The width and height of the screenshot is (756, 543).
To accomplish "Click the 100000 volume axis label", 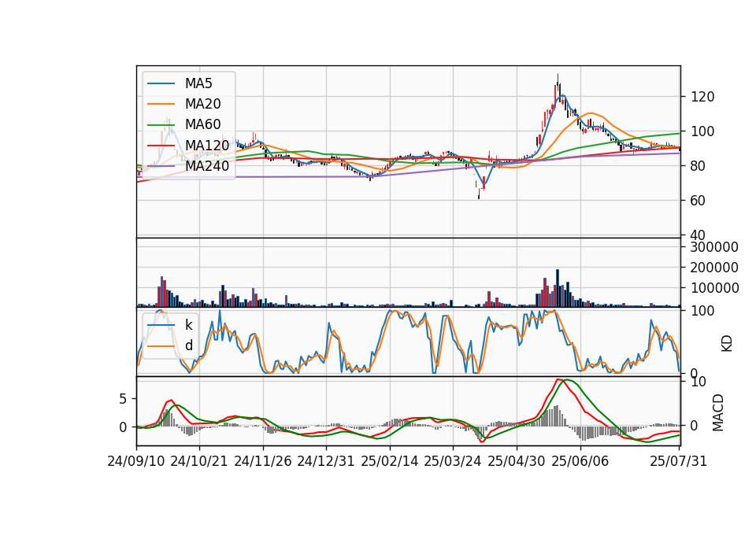I will coord(714,288).
